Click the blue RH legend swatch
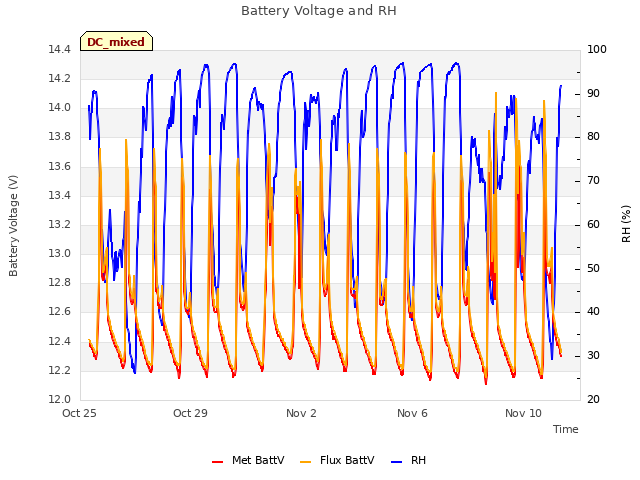 tap(396, 462)
